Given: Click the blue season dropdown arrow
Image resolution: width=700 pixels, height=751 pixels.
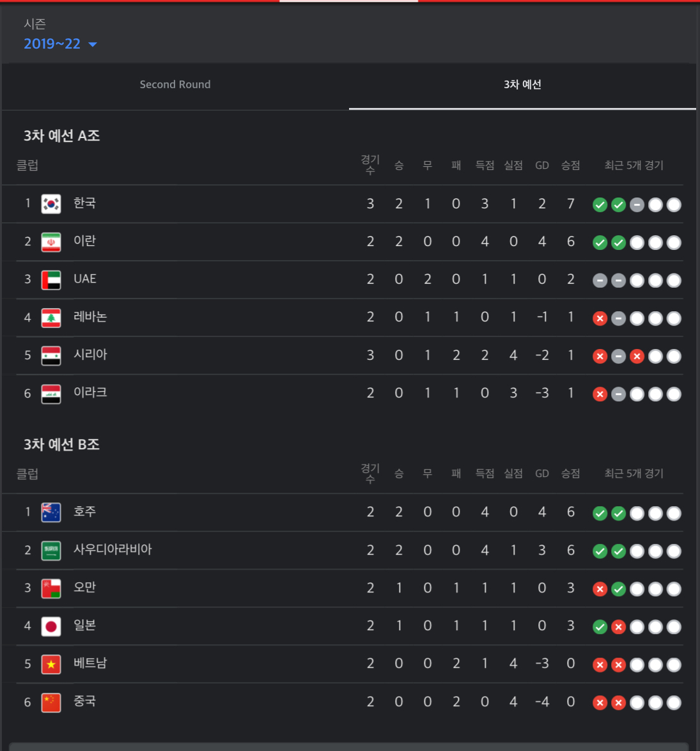Looking at the screenshot, I should tap(93, 45).
